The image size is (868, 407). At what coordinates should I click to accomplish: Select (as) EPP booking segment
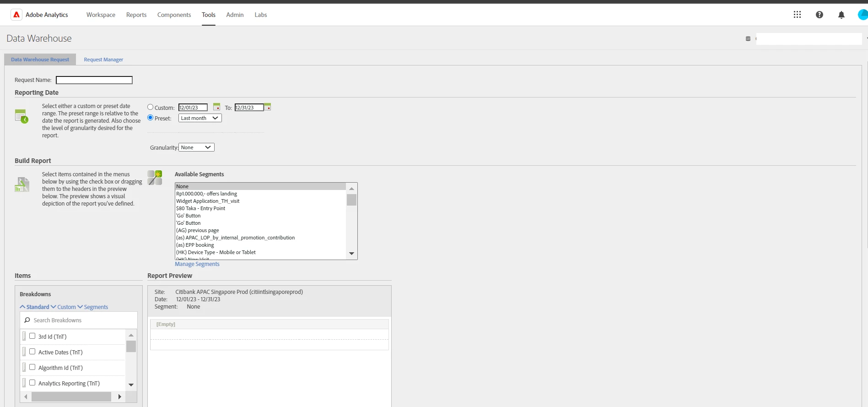[x=261, y=245]
